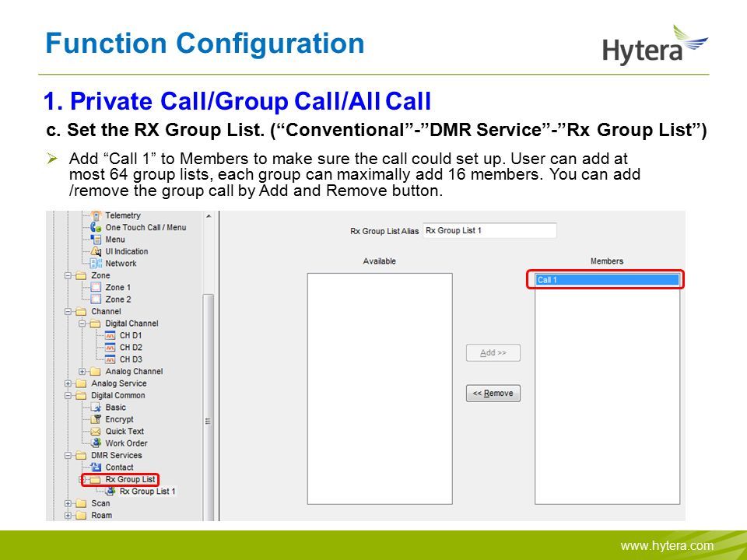Click the Encrypt icon
The height and width of the screenshot is (560, 747).
click(96, 419)
